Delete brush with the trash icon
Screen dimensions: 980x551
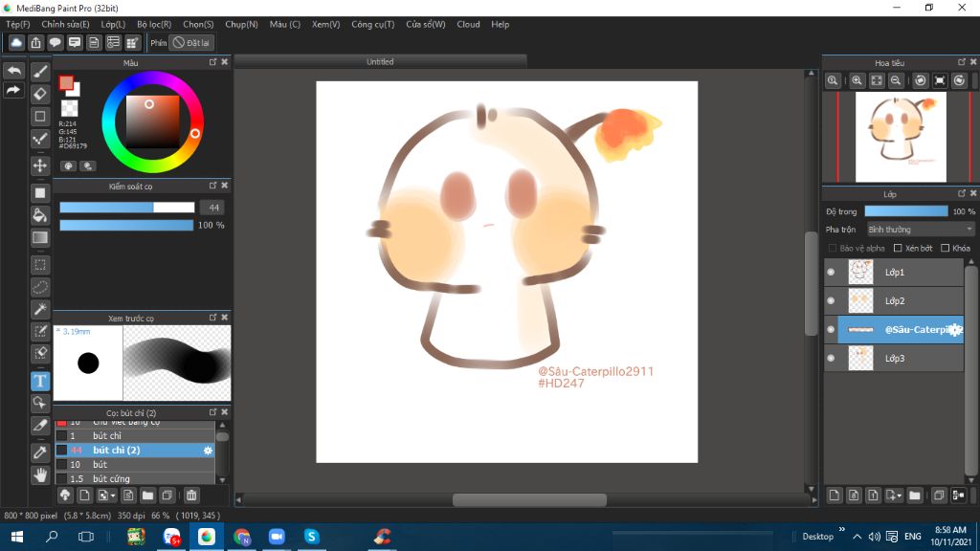click(x=191, y=496)
